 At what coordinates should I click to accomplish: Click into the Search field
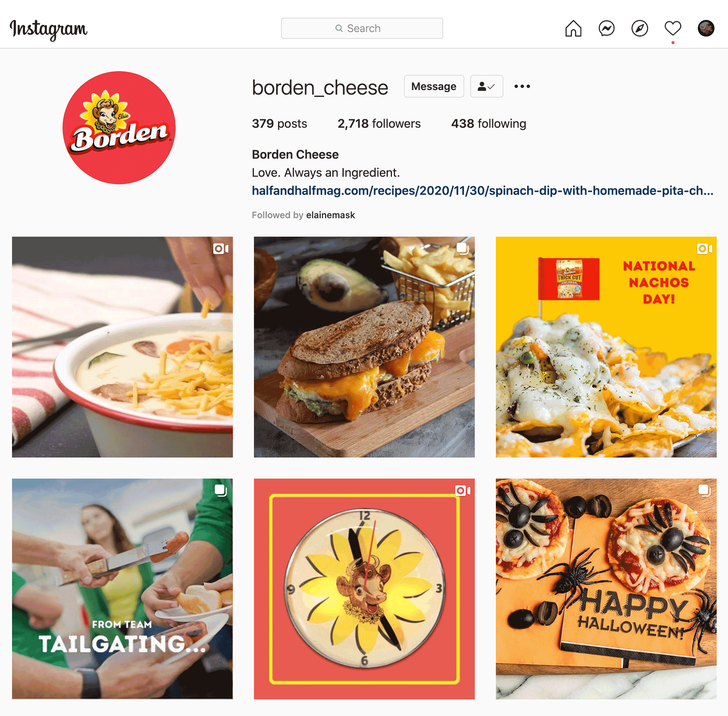pos(362,28)
